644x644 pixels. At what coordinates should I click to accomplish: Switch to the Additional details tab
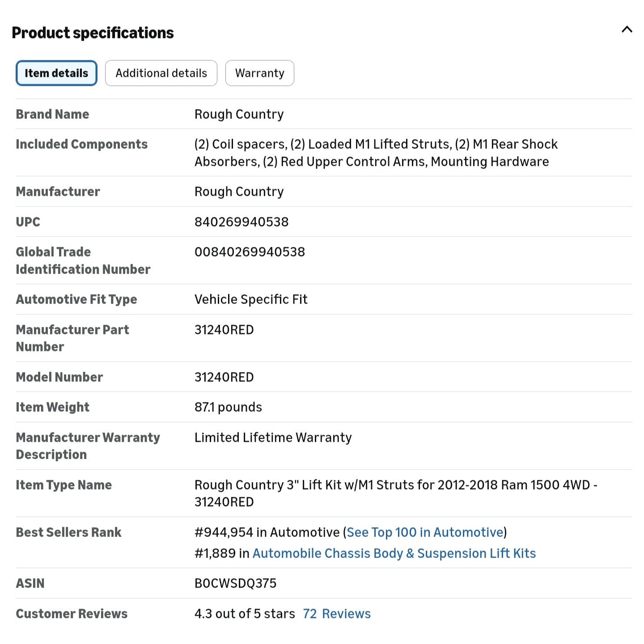click(161, 73)
